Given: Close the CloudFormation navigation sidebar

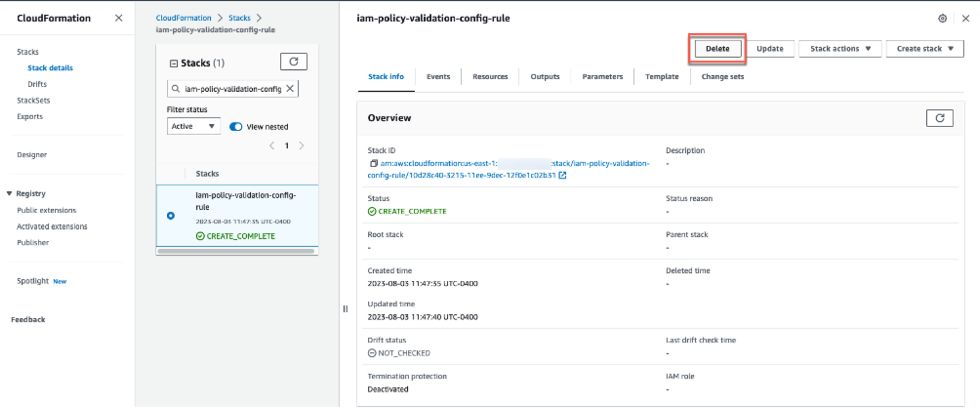Looking at the screenshot, I should pos(118,18).
